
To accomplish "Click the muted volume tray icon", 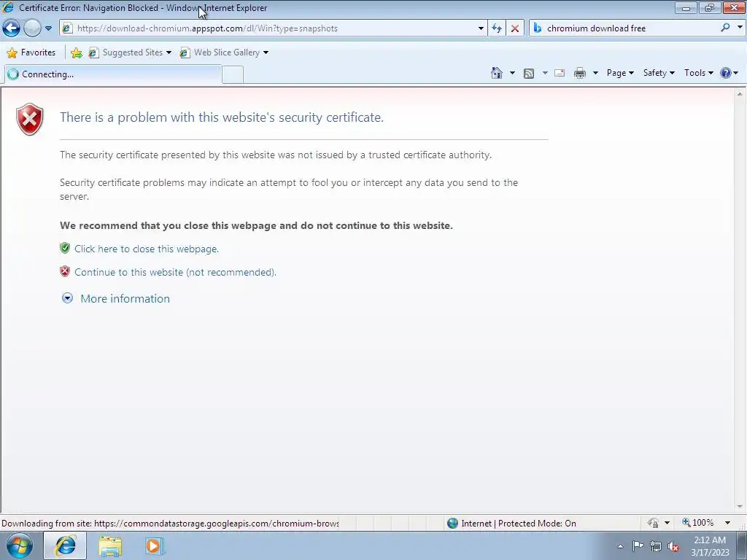I will (x=673, y=546).
